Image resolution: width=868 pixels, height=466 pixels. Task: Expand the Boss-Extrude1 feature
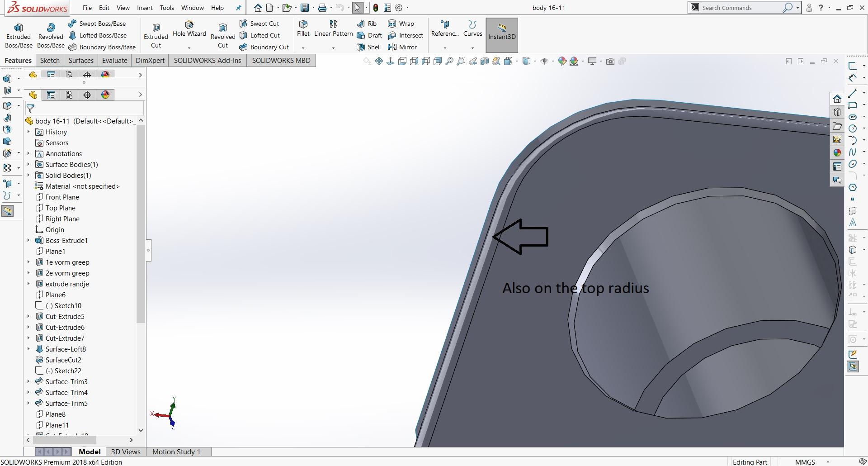point(28,240)
